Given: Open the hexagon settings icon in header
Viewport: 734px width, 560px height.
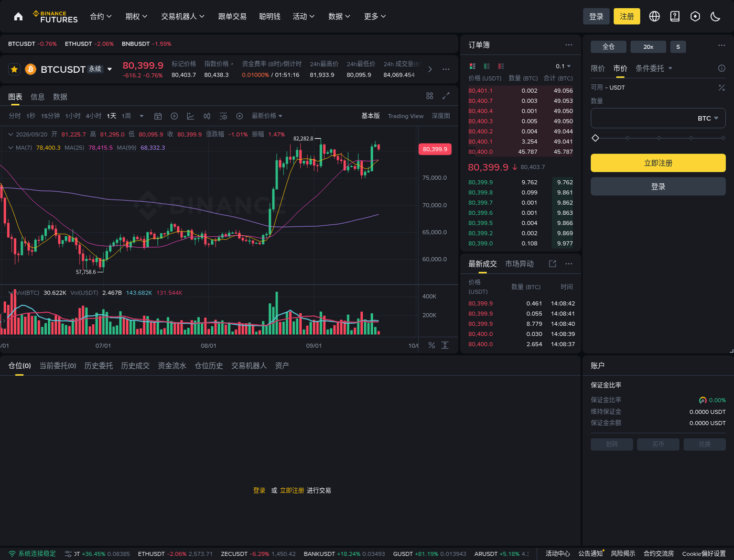Looking at the screenshot, I should tap(695, 17).
